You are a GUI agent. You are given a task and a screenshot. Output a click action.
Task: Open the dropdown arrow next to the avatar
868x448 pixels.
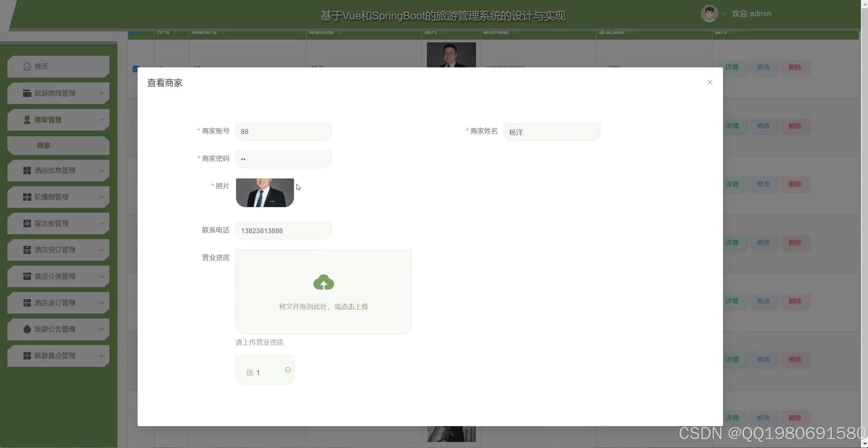point(724,14)
